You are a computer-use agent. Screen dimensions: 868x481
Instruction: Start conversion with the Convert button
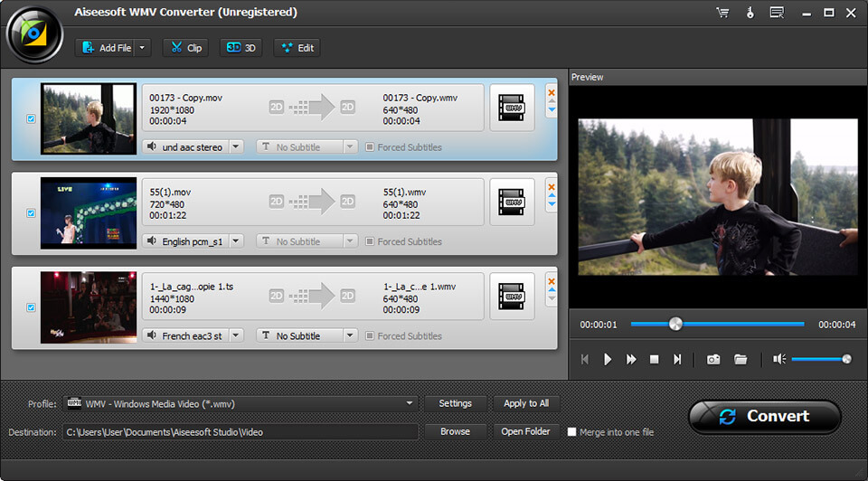pos(765,416)
